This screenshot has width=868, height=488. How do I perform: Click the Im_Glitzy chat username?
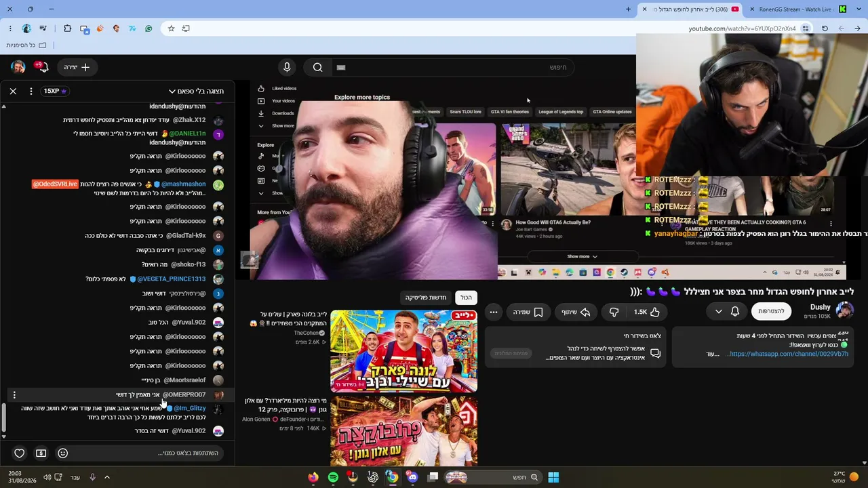click(x=190, y=408)
